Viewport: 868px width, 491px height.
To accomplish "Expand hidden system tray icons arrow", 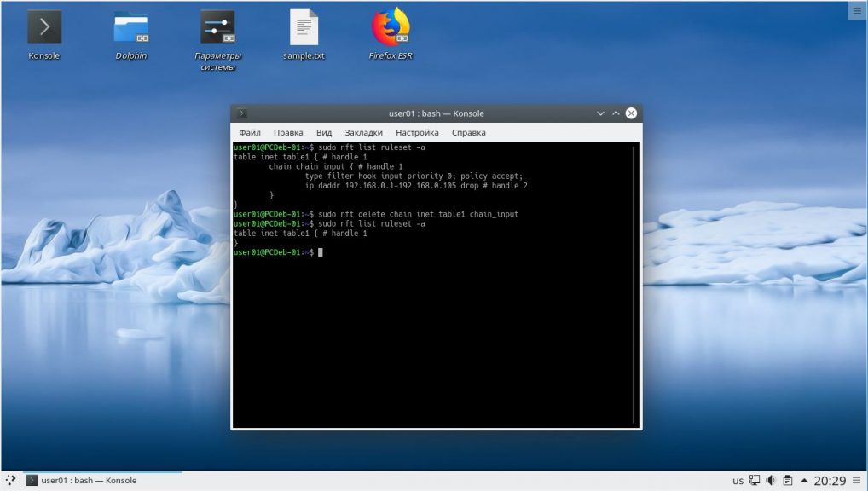I will click(x=804, y=481).
